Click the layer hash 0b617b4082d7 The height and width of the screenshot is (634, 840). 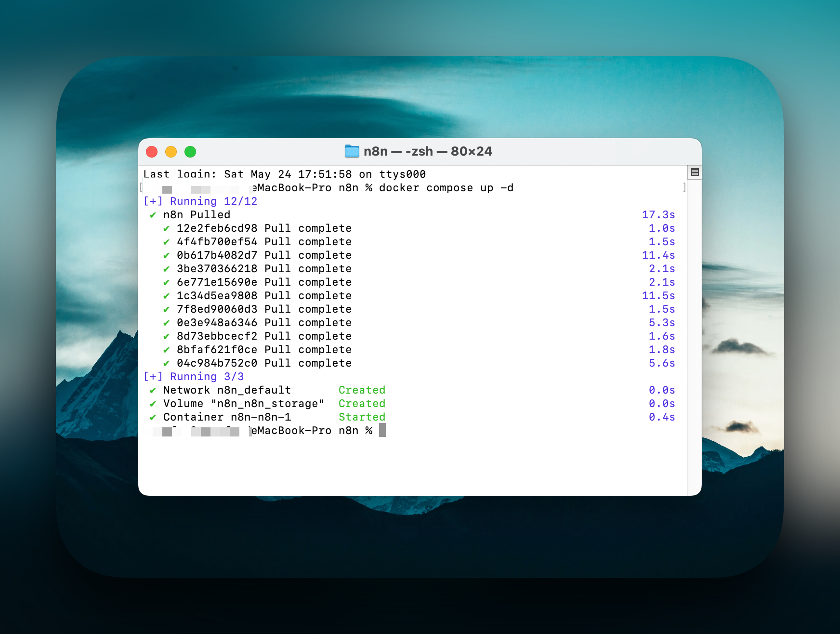point(217,255)
